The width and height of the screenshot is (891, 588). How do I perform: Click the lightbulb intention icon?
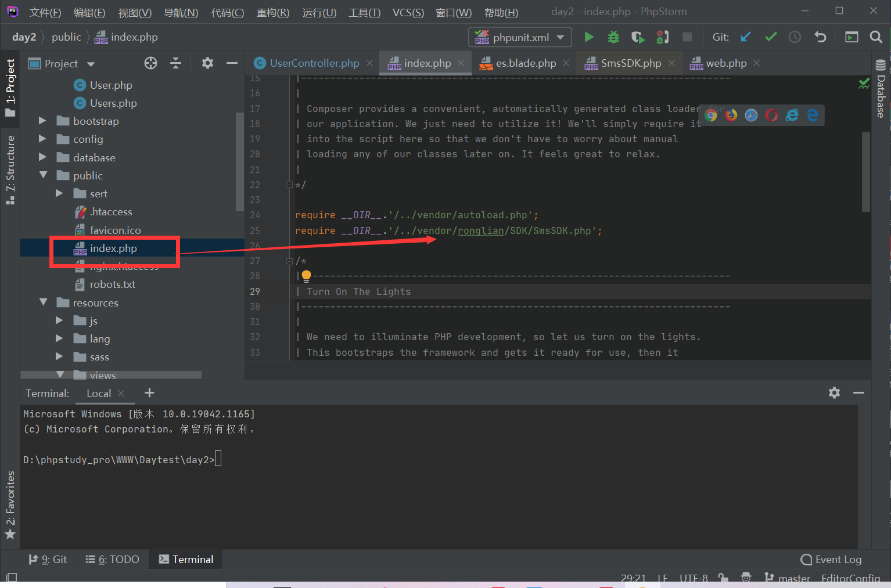point(306,276)
